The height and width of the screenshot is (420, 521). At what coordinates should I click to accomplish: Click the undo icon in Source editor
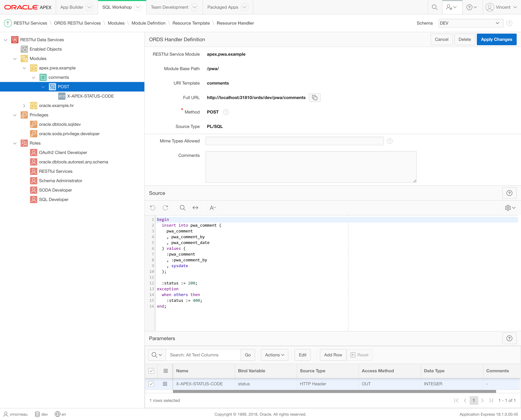pos(152,208)
